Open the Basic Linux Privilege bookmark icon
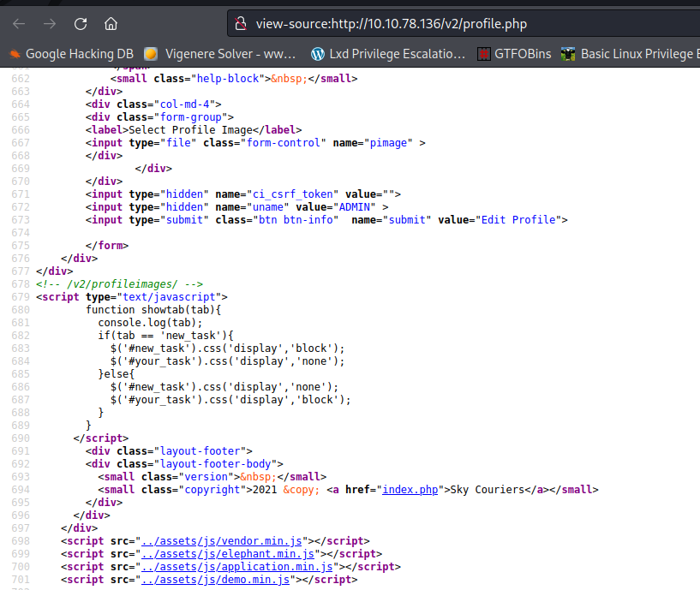The height and width of the screenshot is (590, 700). point(568,54)
